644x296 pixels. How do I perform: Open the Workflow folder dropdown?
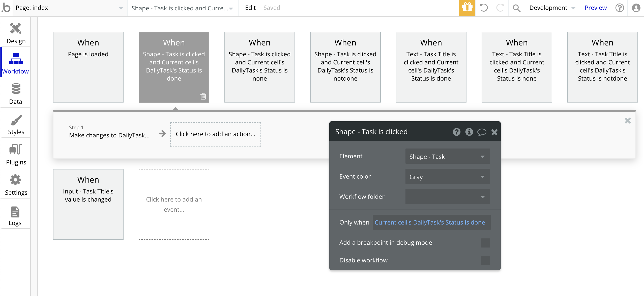click(448, 197)
